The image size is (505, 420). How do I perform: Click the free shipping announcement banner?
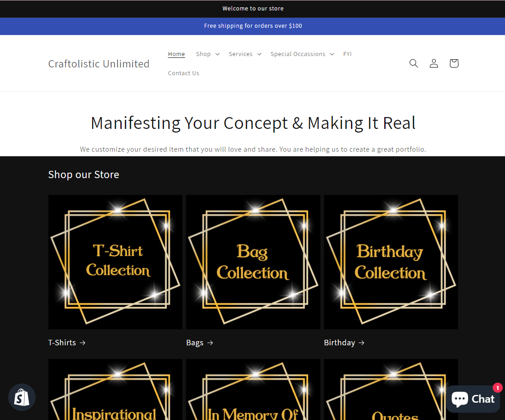point(253,26)
